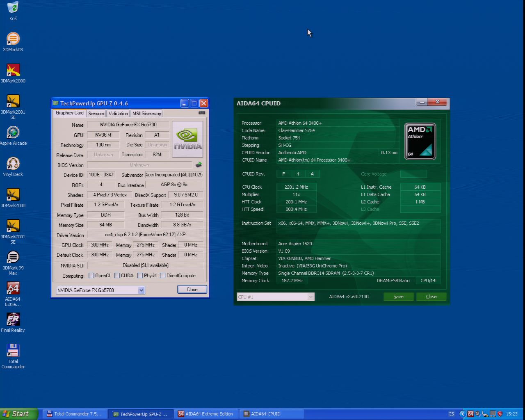Open the Koš recycle bin desktop icon
This screenshot has width=525, height=420.
coord(13,11)
